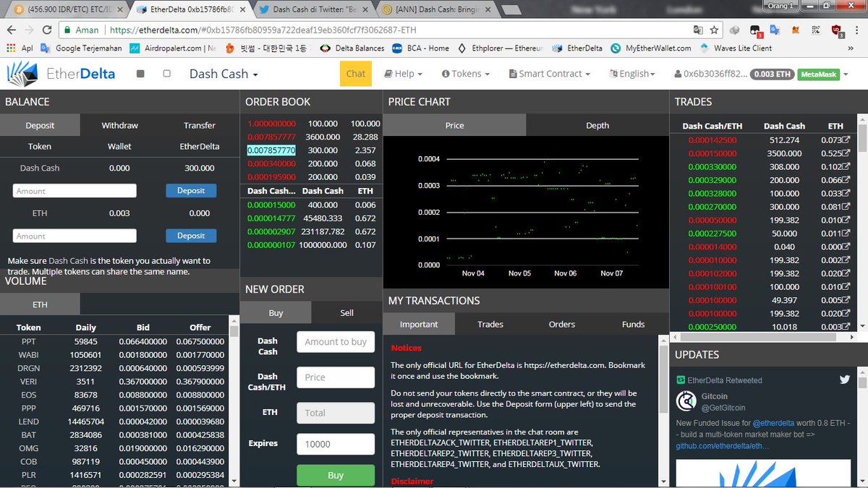
Task: Select the ETH tab in Volume
Action: click(x=40, y=304)
